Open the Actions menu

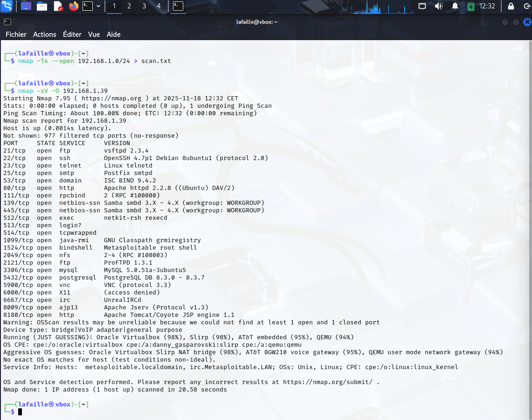click(45, 35)
